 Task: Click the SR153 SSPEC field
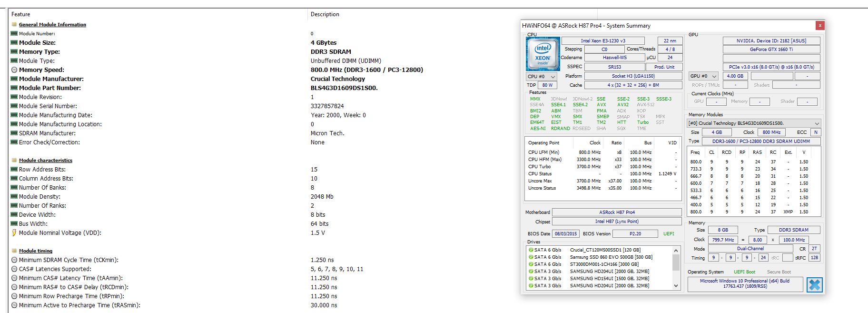614,67
